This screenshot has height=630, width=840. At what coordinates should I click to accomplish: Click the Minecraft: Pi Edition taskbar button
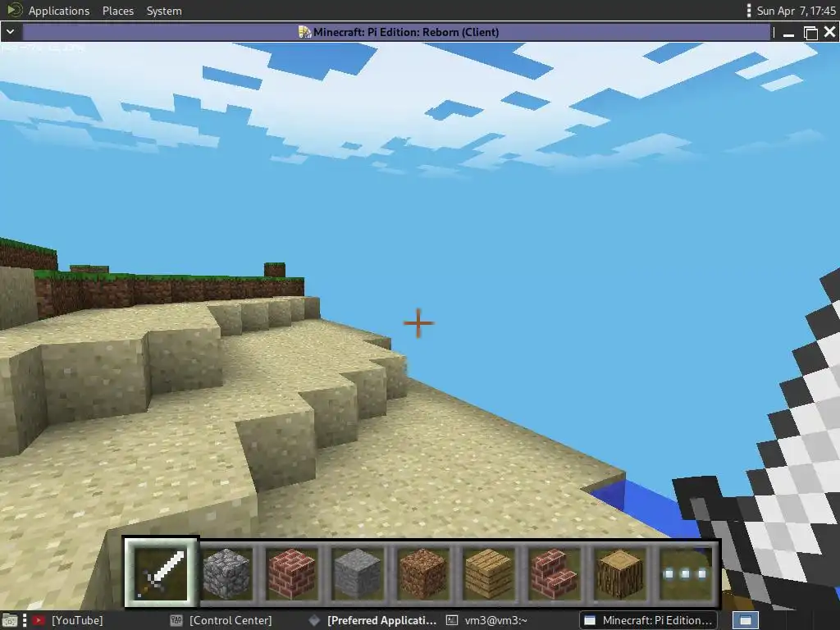tap(648, 620)
